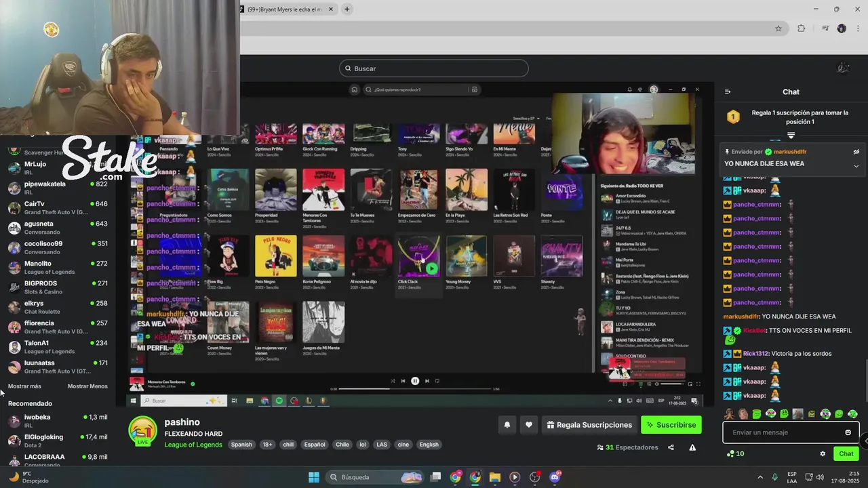Expand the pinned message chevron

tap(856, 166)
